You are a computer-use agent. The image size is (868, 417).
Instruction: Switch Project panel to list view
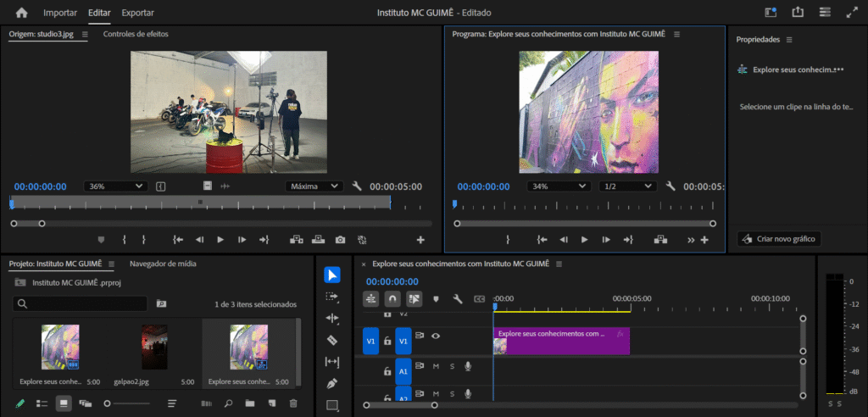(x=42, y=403)
